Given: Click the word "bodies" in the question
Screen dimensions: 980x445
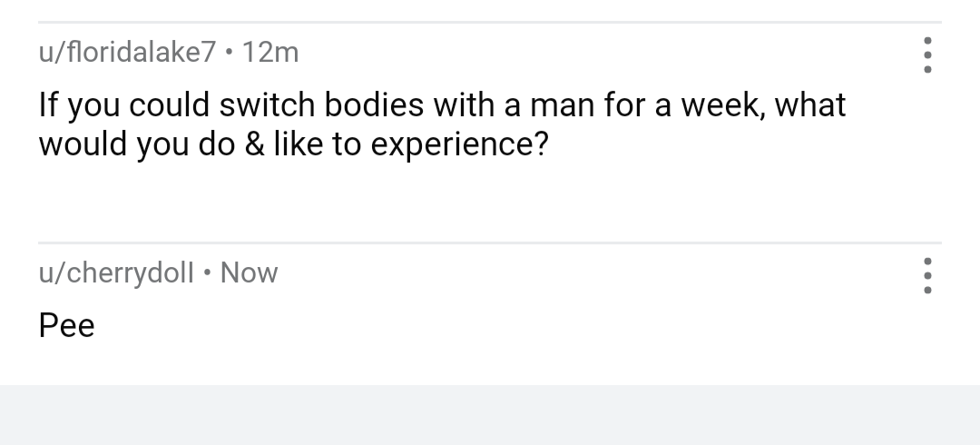Looking at the screenshot, I should pyautogui.click(x=374, y=105).
